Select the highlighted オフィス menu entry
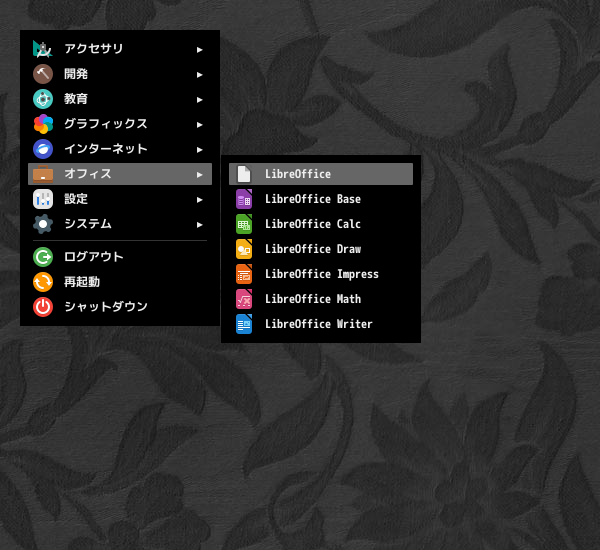This screenshot has height=550, width=600. pyautogui.click(x=120, y=174)
